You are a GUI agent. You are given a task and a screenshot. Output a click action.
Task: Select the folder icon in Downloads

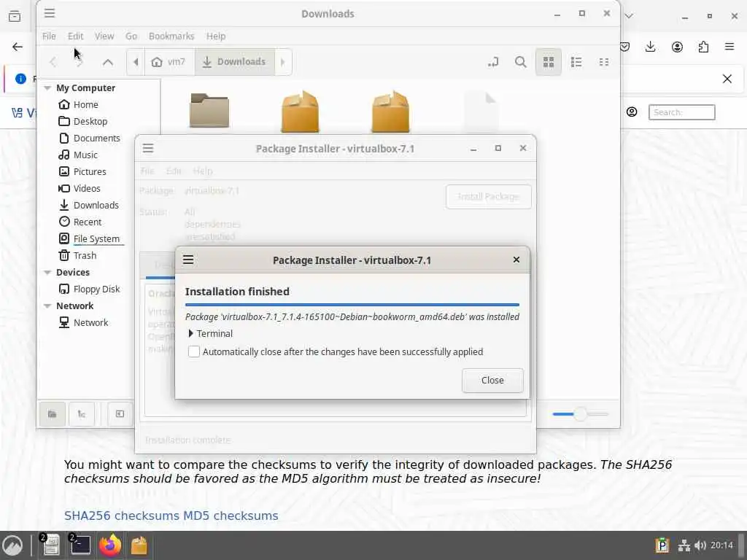(209, 111)
